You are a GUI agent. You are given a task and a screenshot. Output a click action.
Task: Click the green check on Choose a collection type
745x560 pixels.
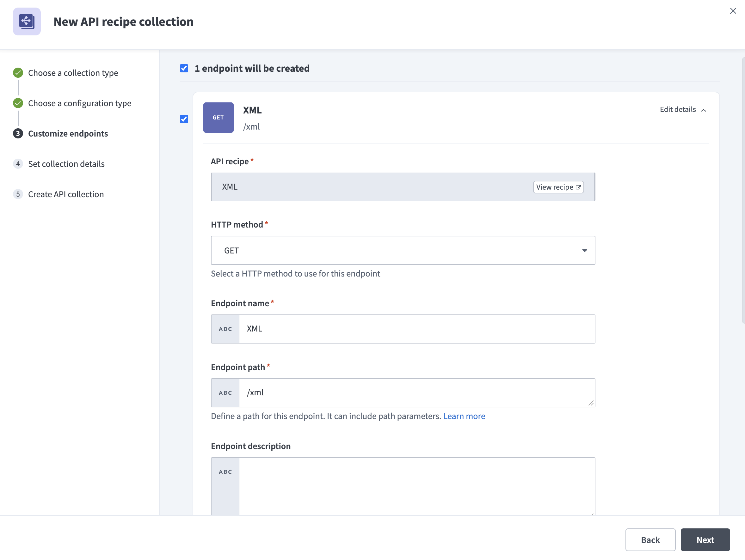pos(18,72)
